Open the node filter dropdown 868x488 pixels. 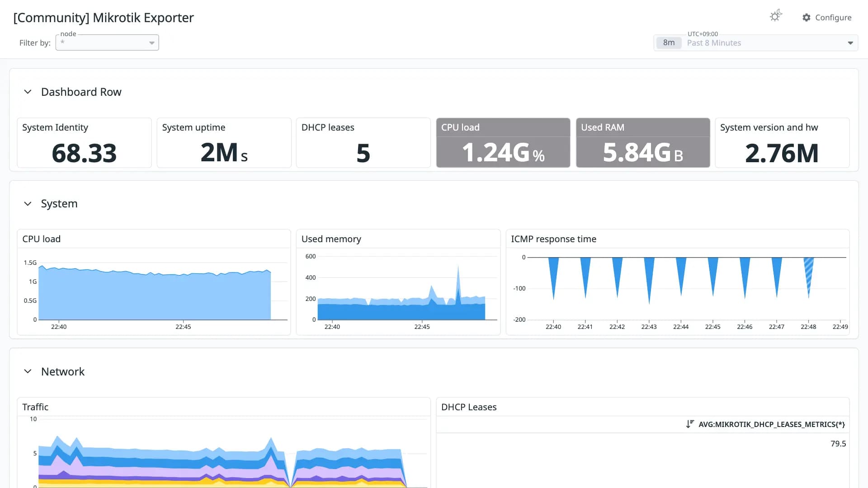[x=107, y=42]
